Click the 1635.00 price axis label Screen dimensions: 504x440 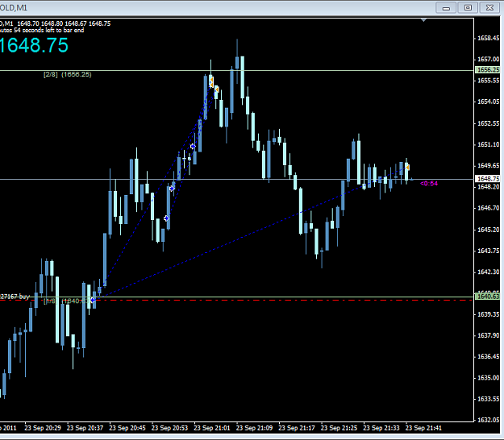[x=488, y=378]
